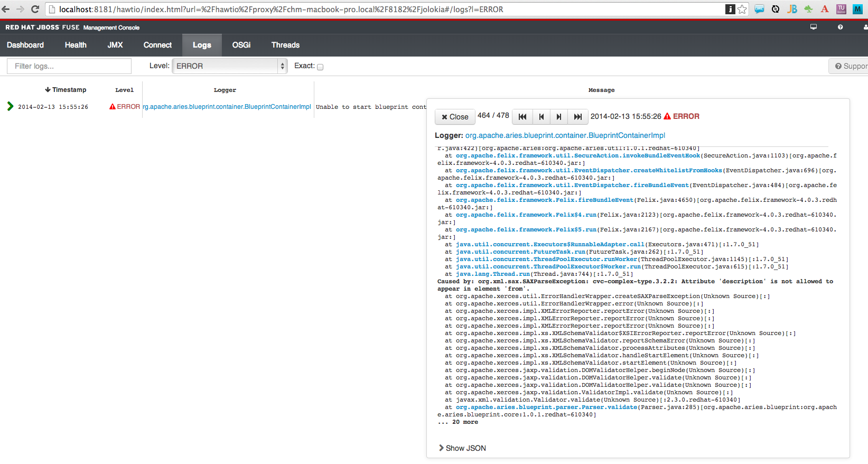
Task: Click the monitor icon in console header
Action: (x=814, y=27)
